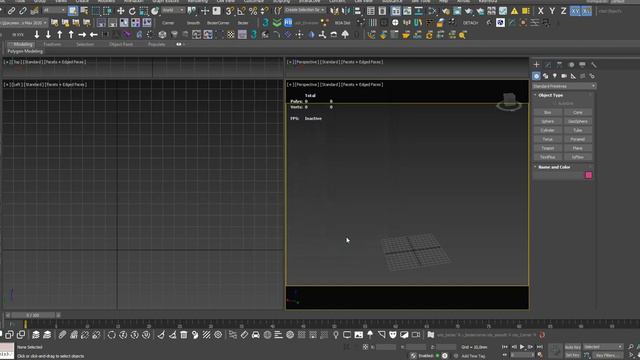Click the Unlink selection chain icon
Image resolution: width=640 pixels, height=360 pixels.
(x=23, y=11)
